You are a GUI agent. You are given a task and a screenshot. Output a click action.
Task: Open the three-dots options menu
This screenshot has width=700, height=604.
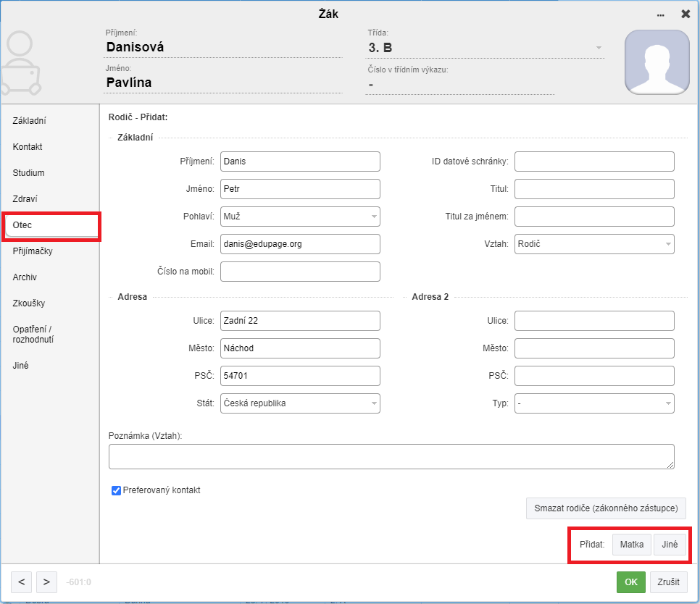(x=660, y=15)
